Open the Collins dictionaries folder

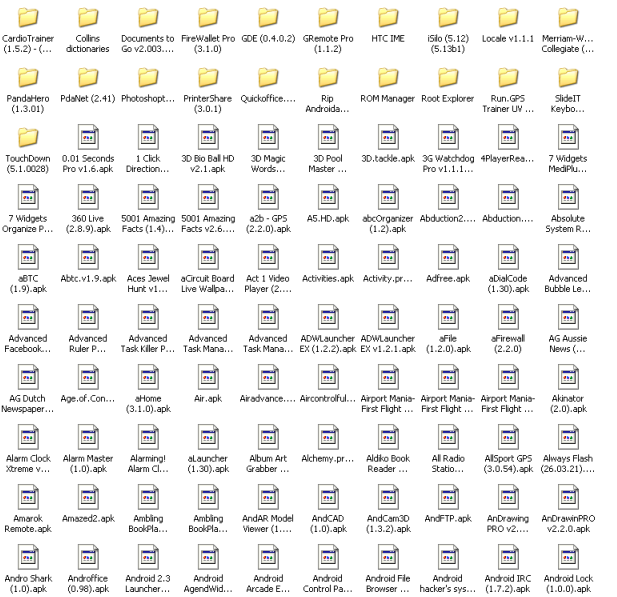88,18
